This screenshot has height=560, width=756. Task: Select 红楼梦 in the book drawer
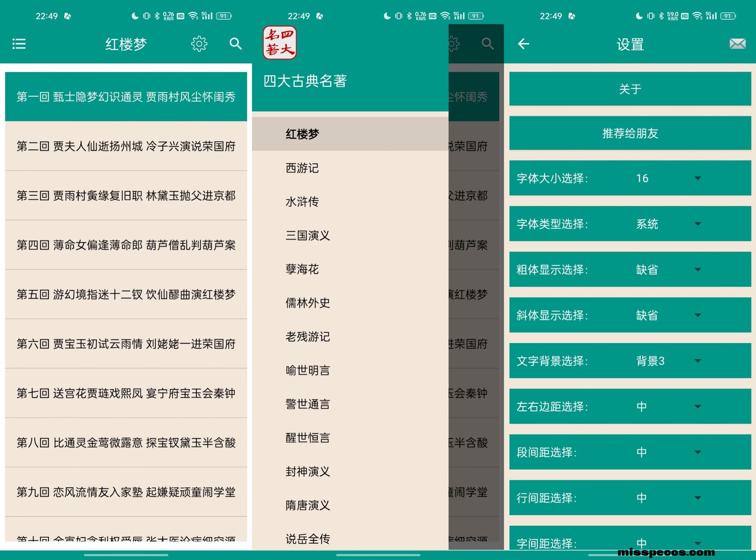pos(350,134)
